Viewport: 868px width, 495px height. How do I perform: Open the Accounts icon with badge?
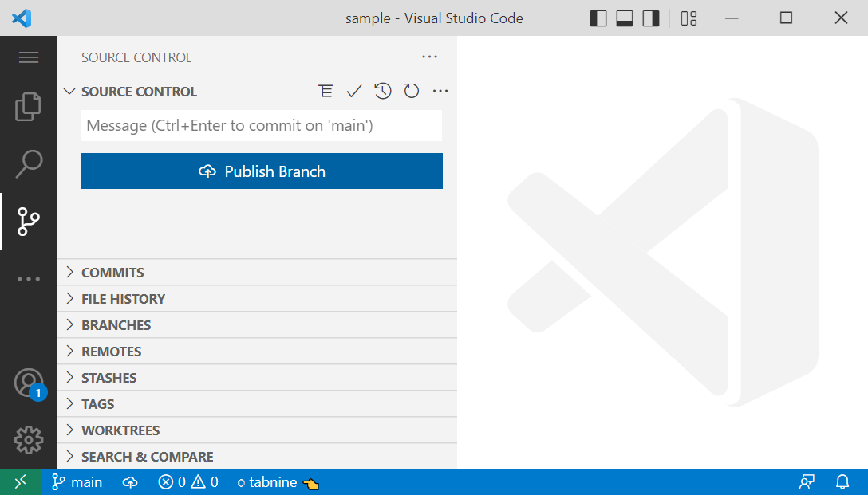pos(29,383)
